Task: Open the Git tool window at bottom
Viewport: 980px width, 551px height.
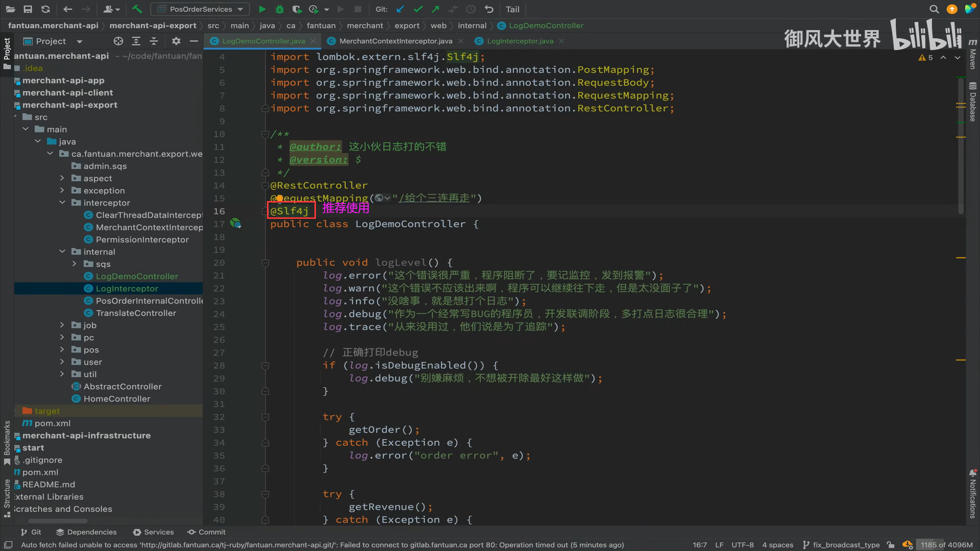Action: tap(31, 532)
